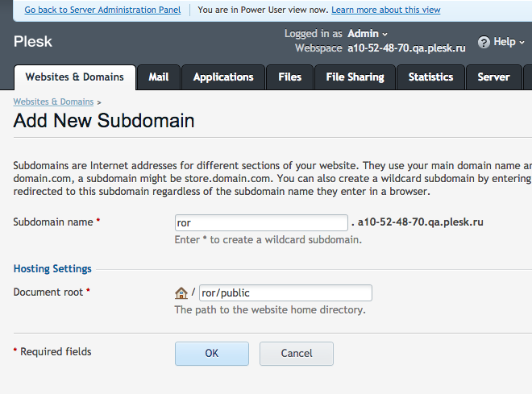
Task: Click the Cancel button
Action: click(x=297, y=354)
